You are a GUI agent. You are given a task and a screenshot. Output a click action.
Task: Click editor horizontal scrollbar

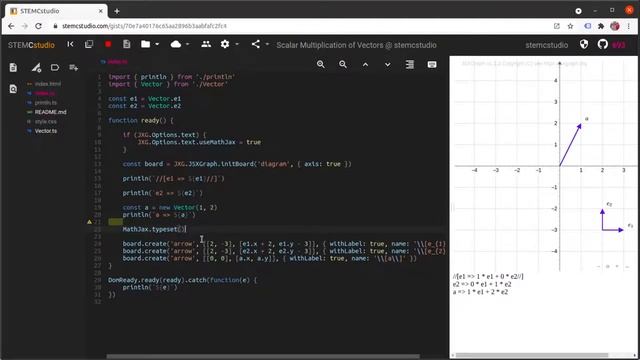pos(263,356)
